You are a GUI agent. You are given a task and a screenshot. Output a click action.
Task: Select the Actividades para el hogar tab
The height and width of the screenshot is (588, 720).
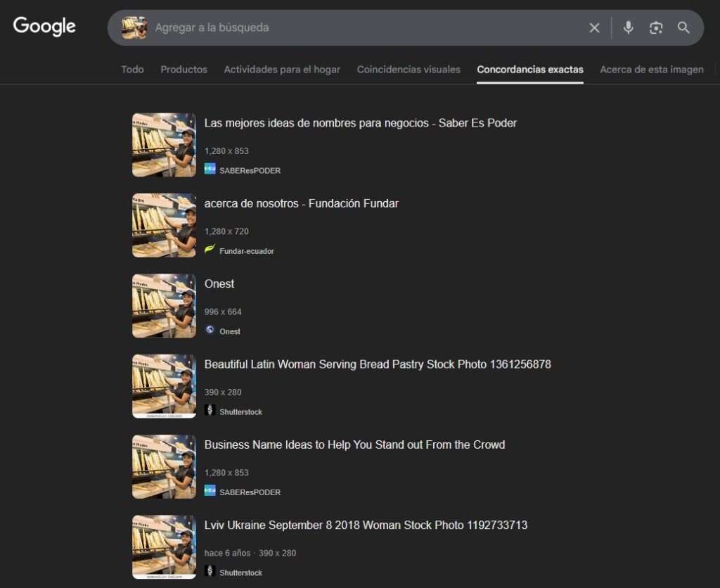pos(282,70)
